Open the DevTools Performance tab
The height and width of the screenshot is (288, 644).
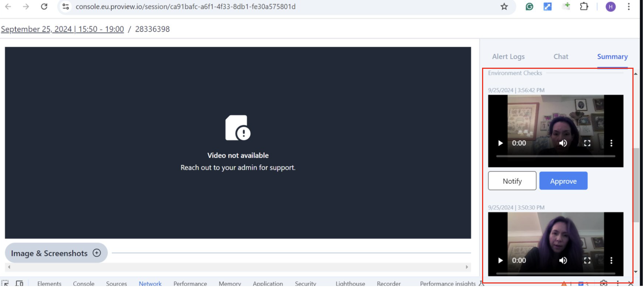pos(190,284)
